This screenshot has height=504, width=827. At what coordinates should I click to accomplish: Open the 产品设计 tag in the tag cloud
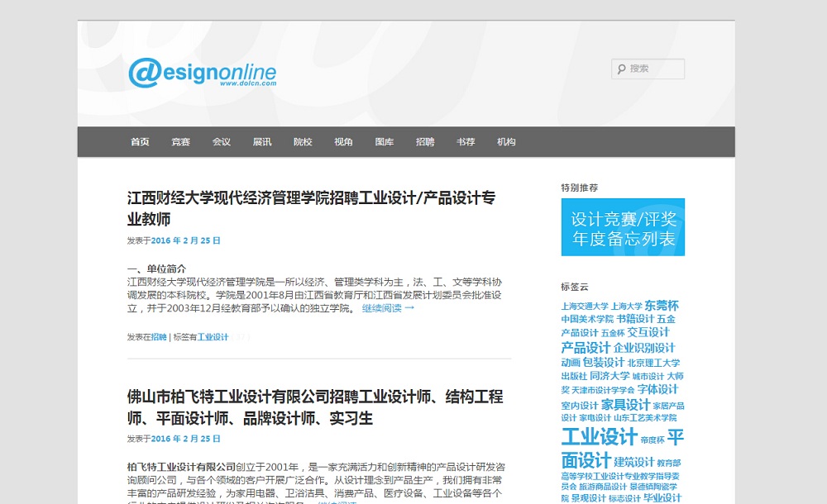[x=586, y=347]
